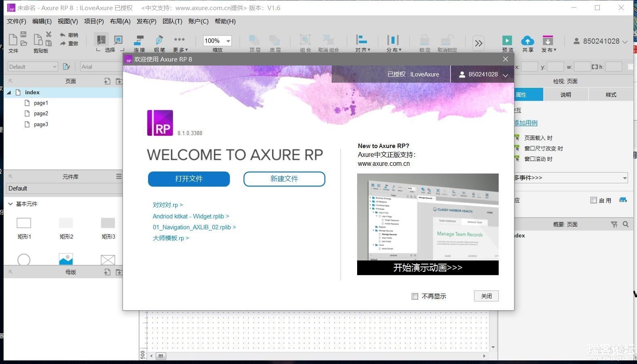The width and height of the screenshot is (637, 364).
Task: Click the 撤销 undo button
Action: tap(69, 35)
